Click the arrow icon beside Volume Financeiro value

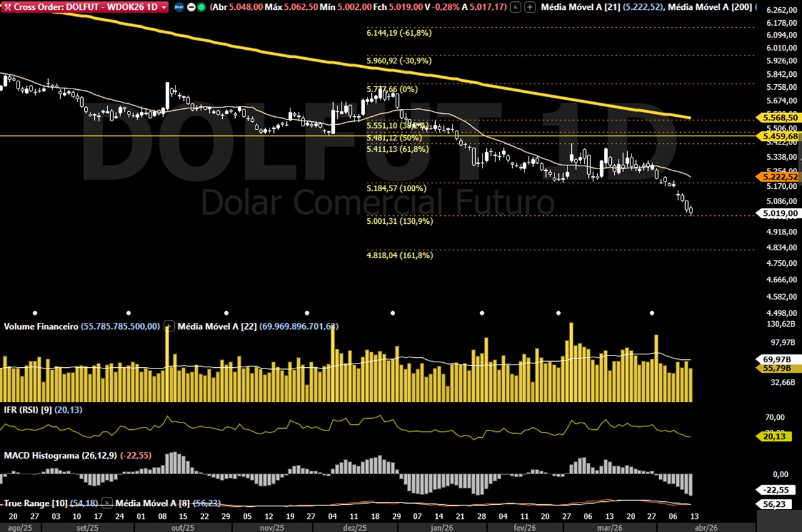[169, 326]
